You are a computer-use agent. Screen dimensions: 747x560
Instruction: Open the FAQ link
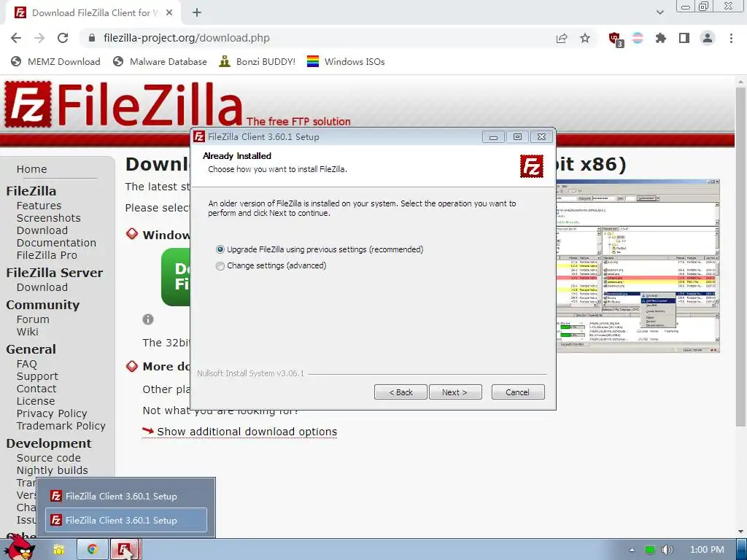(x=27, y=365)
